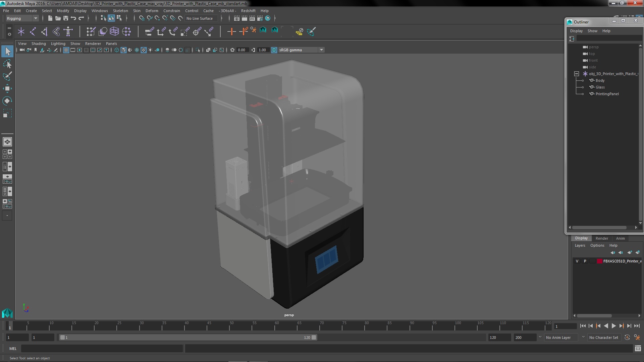644x362 pixels.
Task: Choose the Lasso Select tool
Action: coord(7,64)
